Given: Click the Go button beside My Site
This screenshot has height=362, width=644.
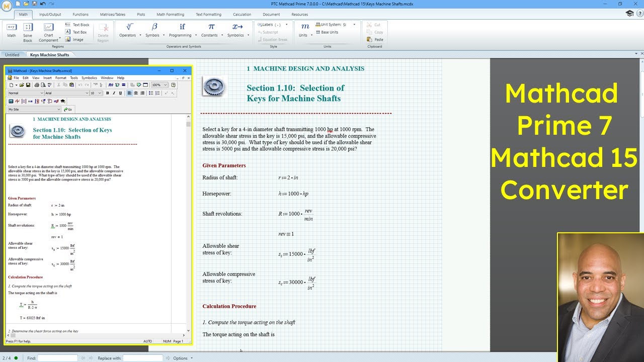Looking at the screenshot, I should click(68, 109).
